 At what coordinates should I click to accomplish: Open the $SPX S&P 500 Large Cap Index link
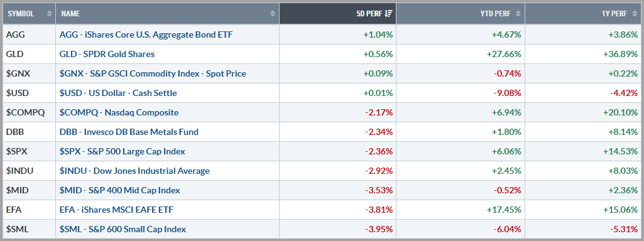pos(123,151)
